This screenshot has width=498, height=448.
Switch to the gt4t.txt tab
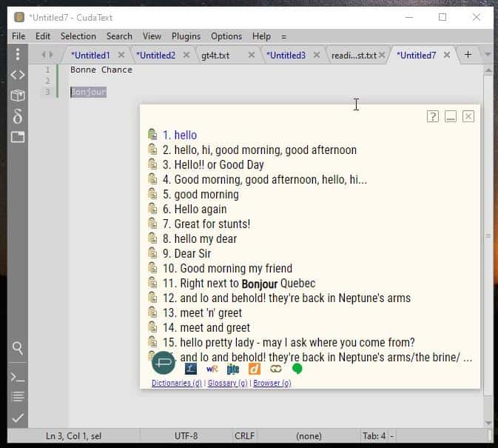coord(215,56)
